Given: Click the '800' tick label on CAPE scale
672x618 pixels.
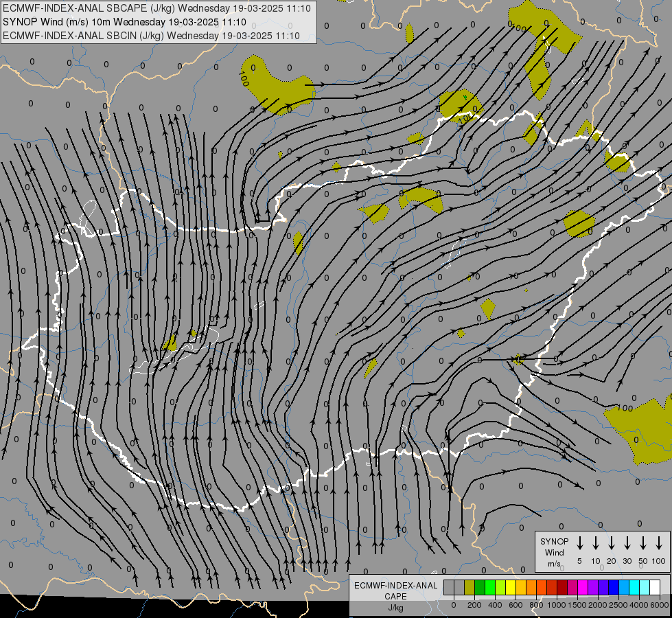Looking at the screenshot, I should coord(536,605).
